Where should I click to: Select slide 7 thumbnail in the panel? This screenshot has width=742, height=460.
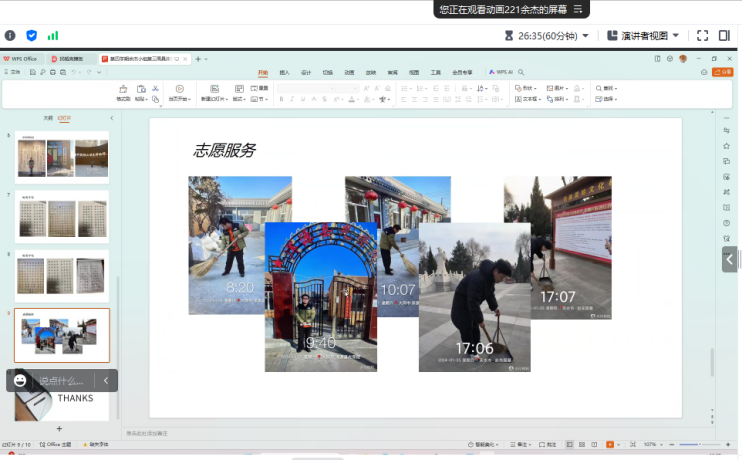tap(62, 217)
